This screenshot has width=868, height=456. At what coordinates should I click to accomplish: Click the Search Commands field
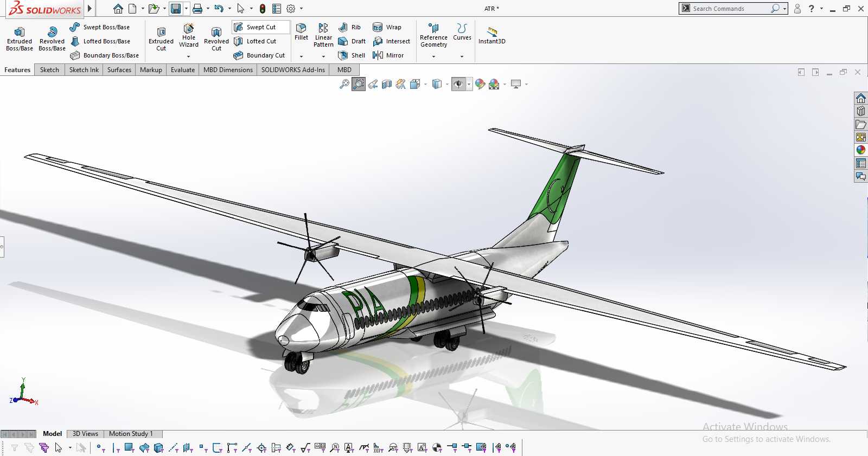[731, 9]
